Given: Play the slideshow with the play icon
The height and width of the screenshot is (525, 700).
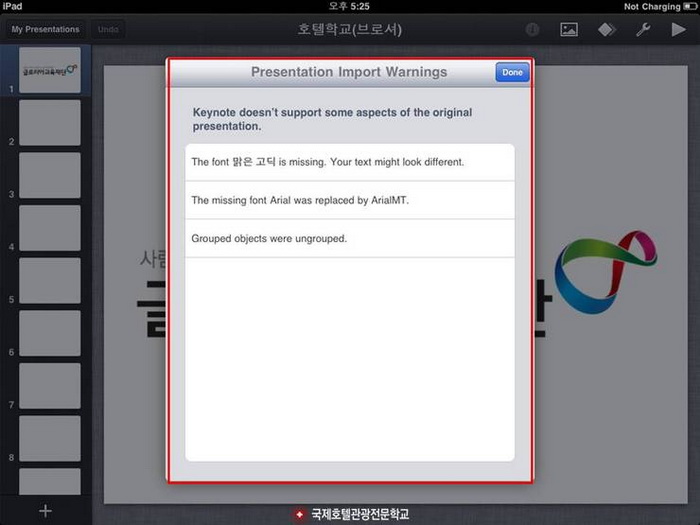Looking at the screenshot, I should [x=679, y=30].
